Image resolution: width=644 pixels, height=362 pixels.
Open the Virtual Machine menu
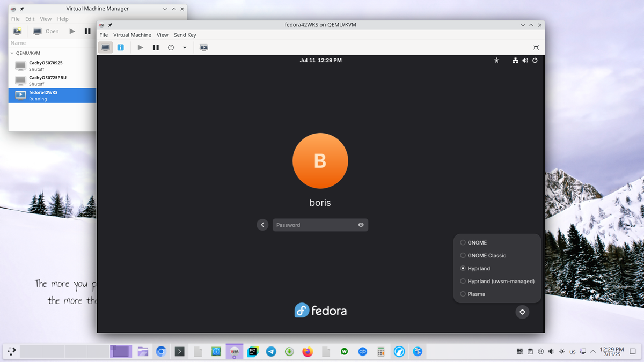coord(132,35)
